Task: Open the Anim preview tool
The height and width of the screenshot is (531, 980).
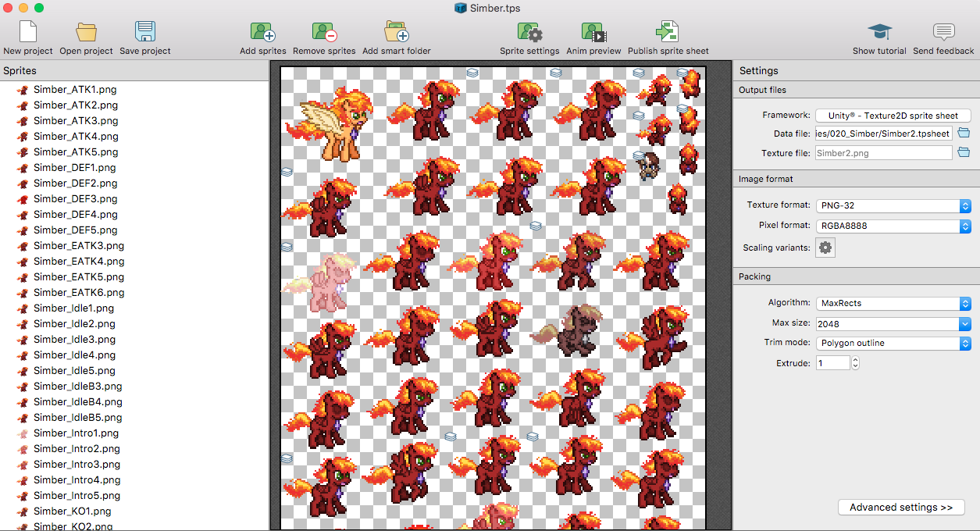Action: tap(593, 32)
